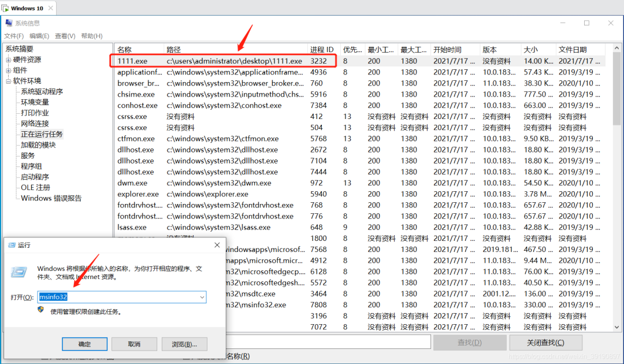Sort by the 版本 column header
Screen dimensions: 624x364
500,49
